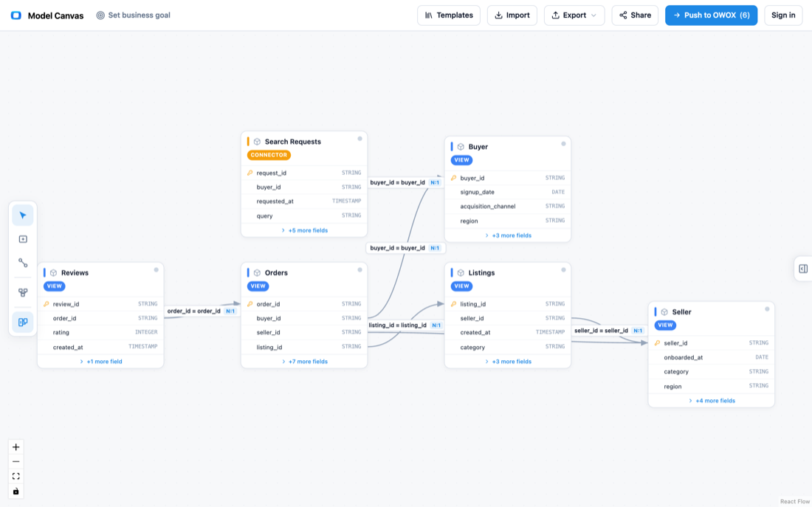812x507 pixels.
Task: Select the signup_date field in Buyer
Action: [508, 192]
